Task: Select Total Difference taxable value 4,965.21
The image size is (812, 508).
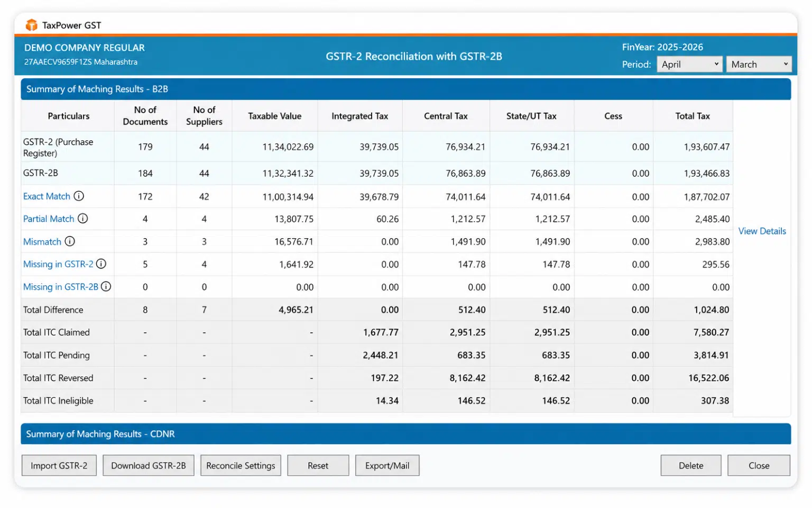Action: (296, 310)
